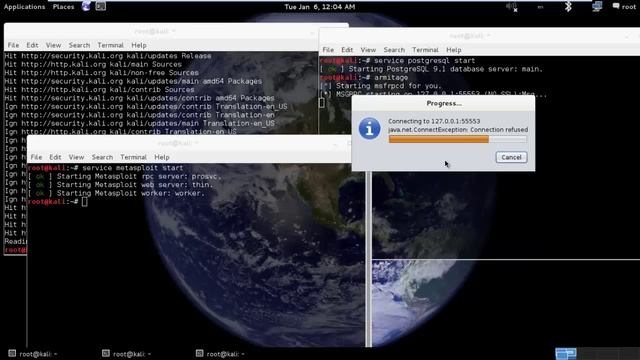Open the workspace switcher in the bottom panel

[566, 353]
